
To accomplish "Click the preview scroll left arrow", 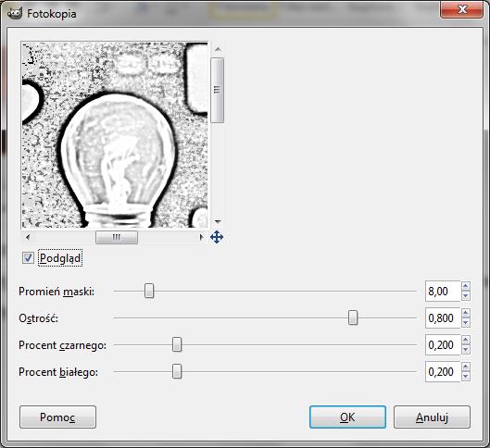I will [x=28, y=237].
